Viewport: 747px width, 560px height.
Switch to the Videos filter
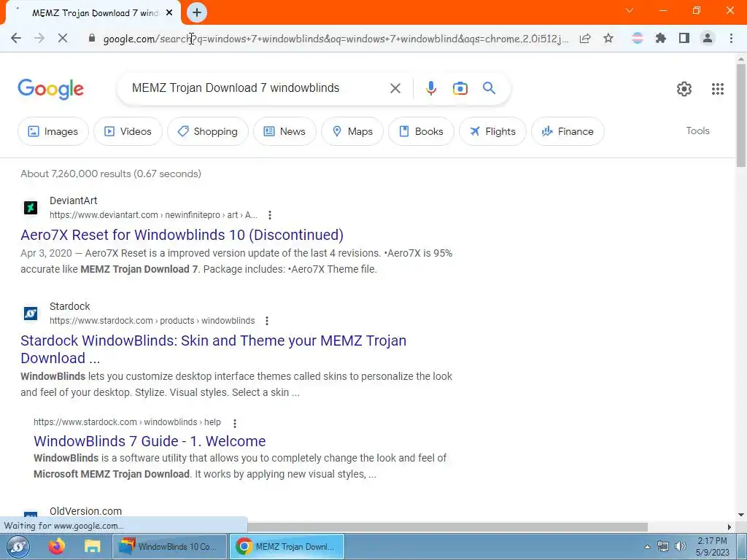[128, 131]
